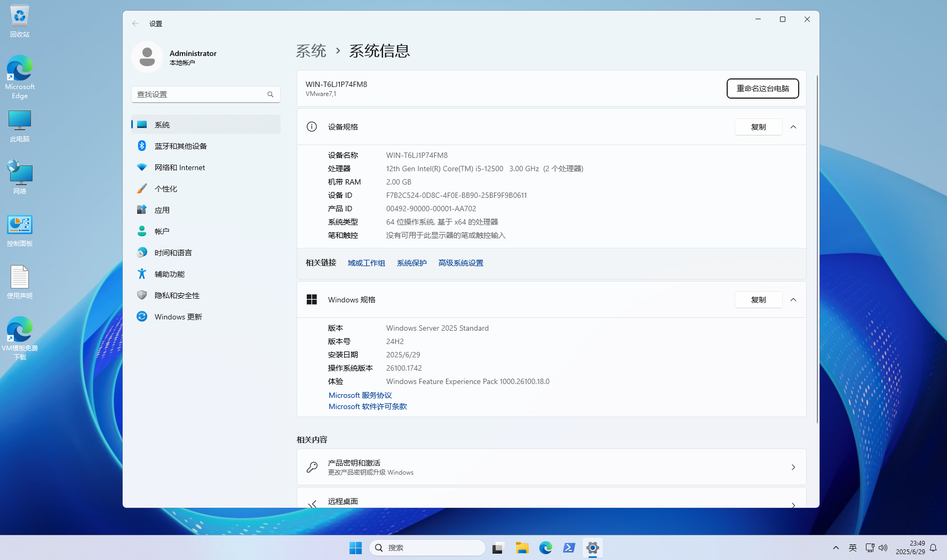
Task: Open the VM模板免费下载 desktop shortcut
Action: [x=20, y=339]
